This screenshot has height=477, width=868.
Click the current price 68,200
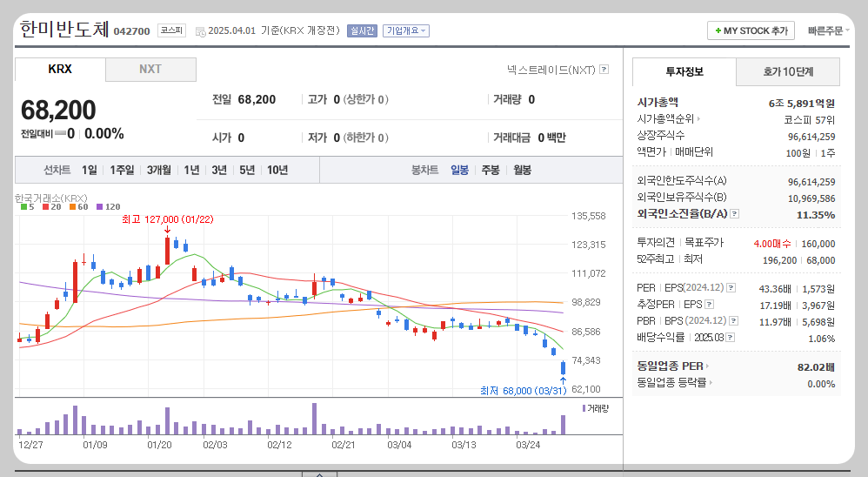tap(58, 110)
